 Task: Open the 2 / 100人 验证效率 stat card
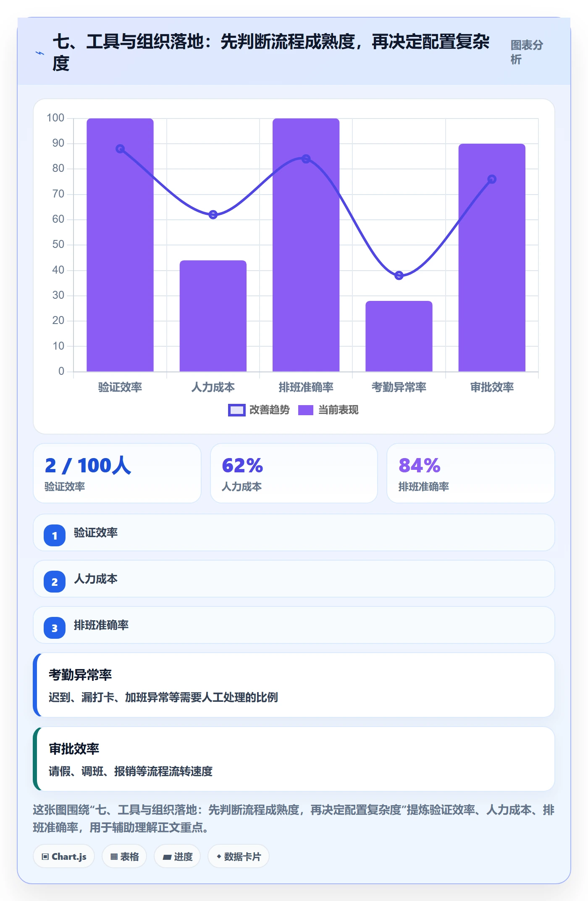[x=117, y=473]
